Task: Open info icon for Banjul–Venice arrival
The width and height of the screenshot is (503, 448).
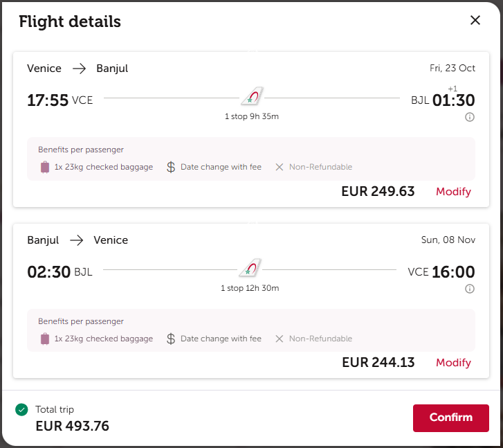Action: click(470, 289)
